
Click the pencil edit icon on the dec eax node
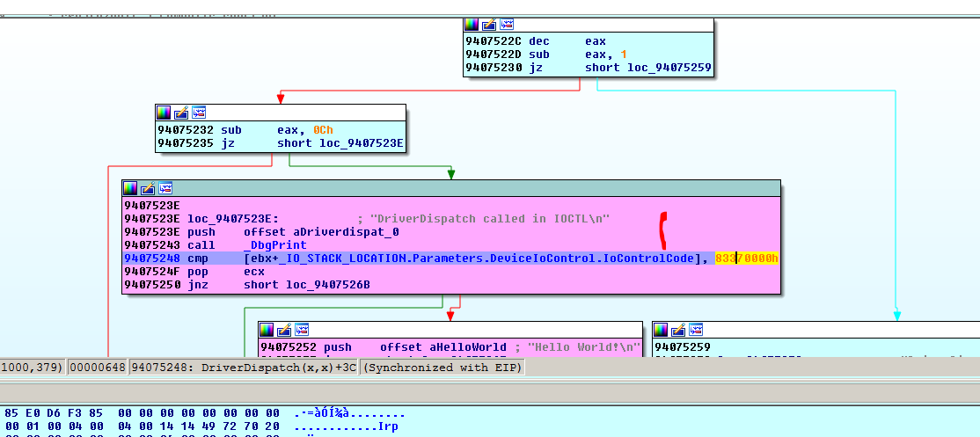point(489,25)
